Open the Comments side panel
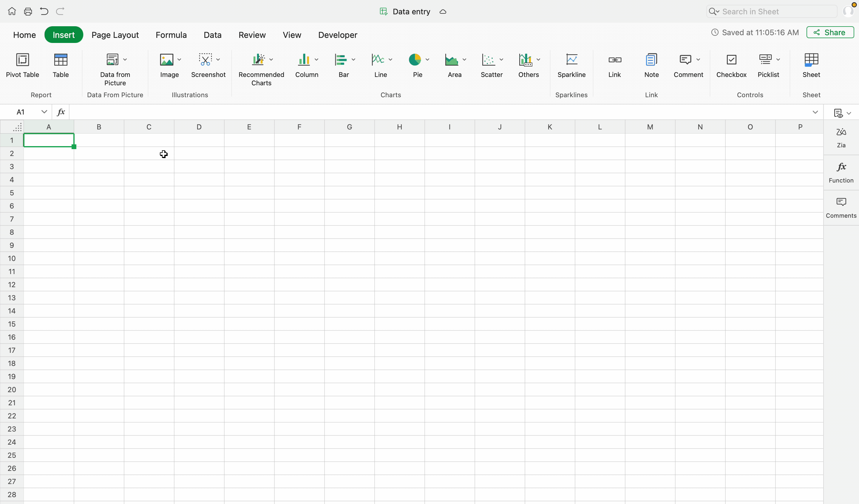The height and width of the screenshot is (504, 859). [x=841, y=208]
